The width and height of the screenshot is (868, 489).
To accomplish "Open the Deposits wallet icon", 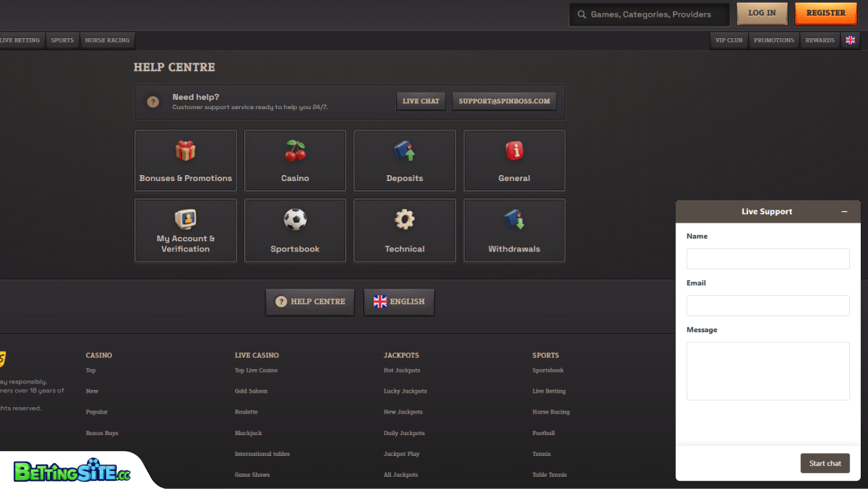I will click(x=405, y=151).
